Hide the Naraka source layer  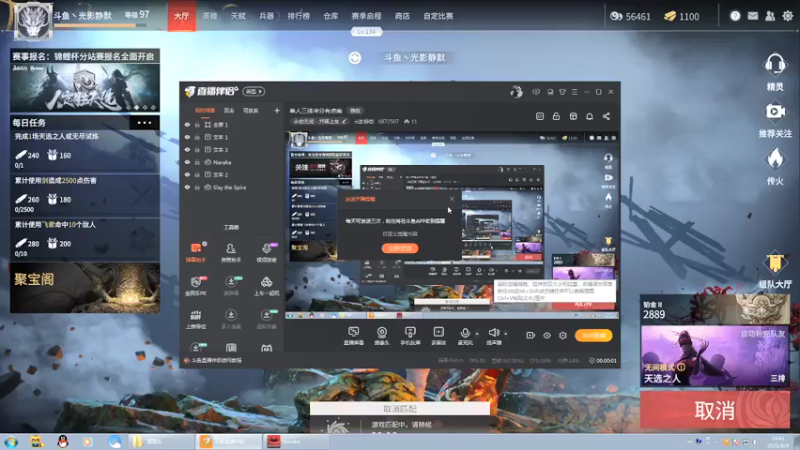pos(187,162)
